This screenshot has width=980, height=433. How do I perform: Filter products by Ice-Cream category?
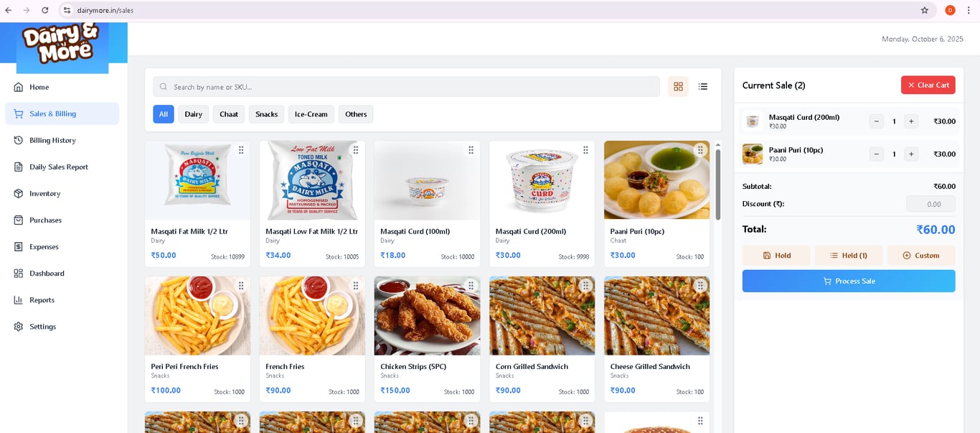(311, 114)
